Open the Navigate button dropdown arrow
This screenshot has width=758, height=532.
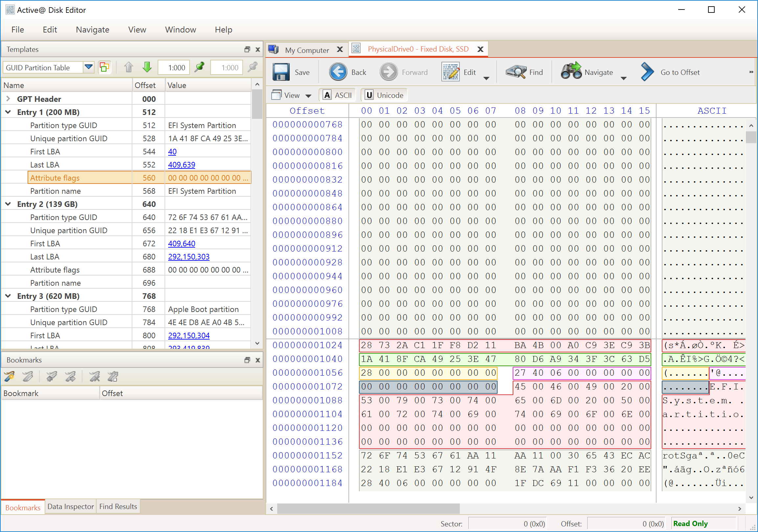click(x=624, y=78)
